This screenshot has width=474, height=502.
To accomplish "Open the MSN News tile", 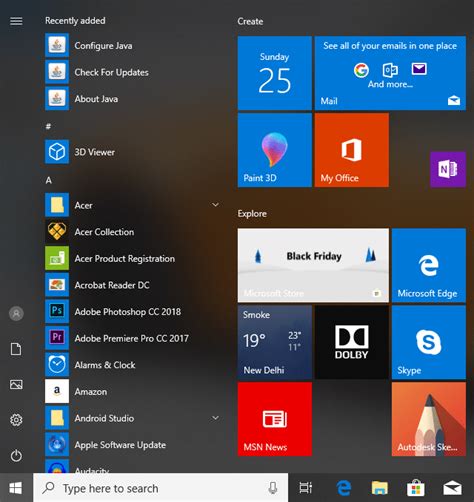I will pyautogui.click(x=275, y=419).
